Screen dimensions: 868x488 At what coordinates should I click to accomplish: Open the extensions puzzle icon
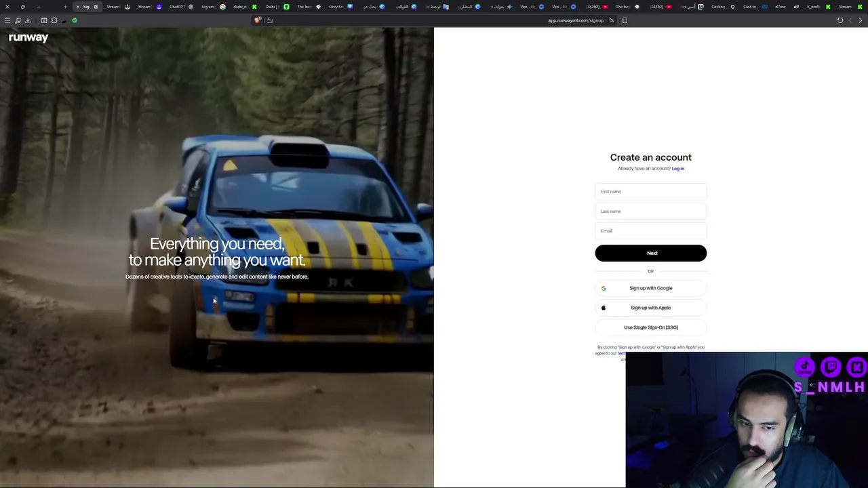(54, 20)
